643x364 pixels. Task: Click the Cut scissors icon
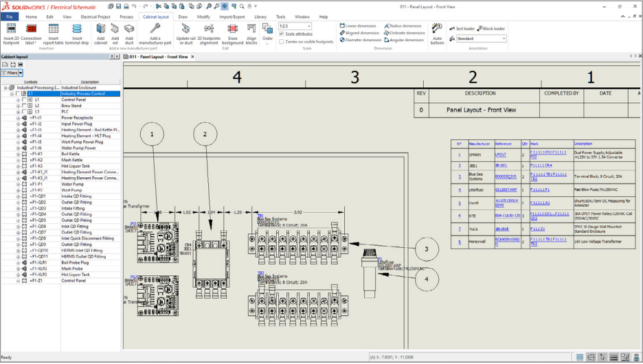(x=159, y=6)
